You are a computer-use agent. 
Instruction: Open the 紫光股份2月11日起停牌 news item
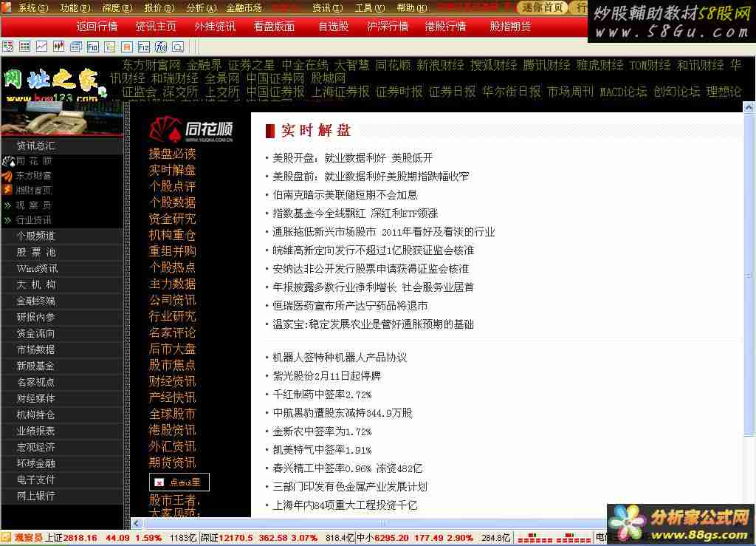[327, 376]
